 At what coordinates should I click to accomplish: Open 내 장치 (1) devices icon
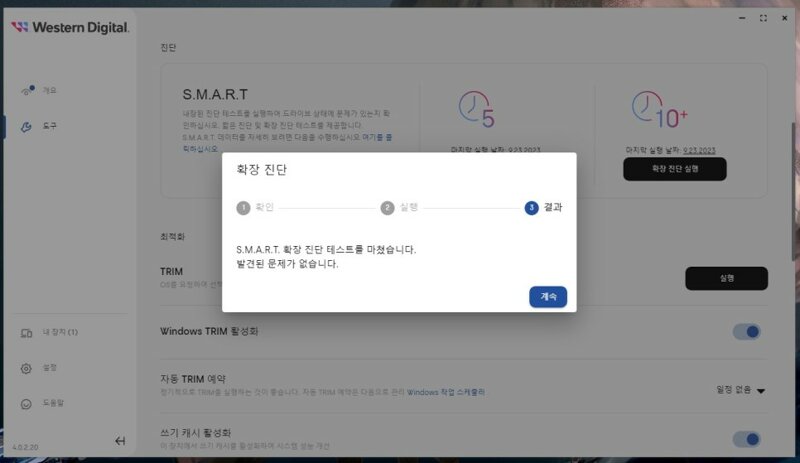point(26,333)
